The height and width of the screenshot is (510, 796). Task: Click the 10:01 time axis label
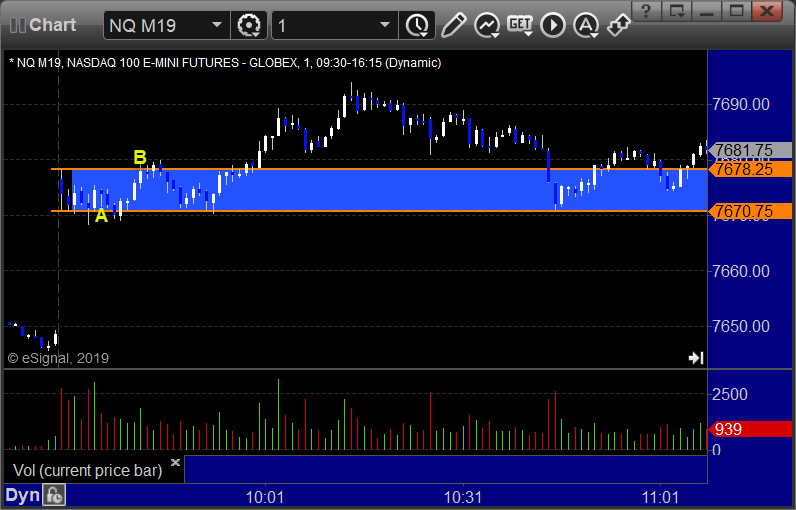[x=264, y=497]
